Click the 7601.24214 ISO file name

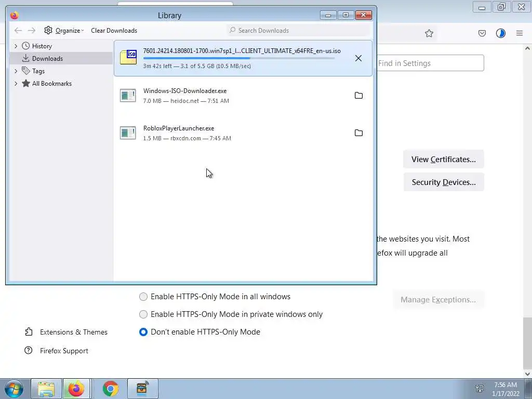pyautogui.click(x=242, y=51)
